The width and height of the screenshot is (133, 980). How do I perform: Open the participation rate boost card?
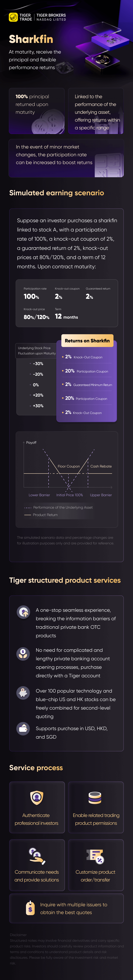tap(66, 158)
